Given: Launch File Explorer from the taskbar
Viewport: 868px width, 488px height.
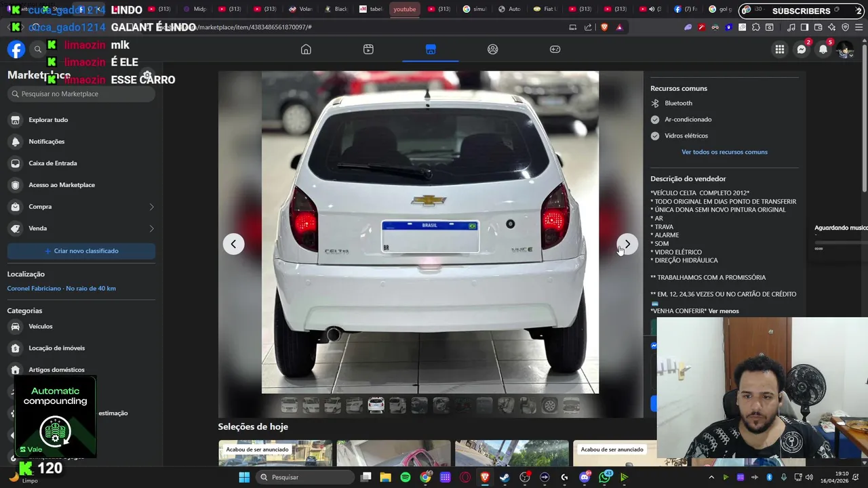Looking at the screenshot, I should click(385, 477).
